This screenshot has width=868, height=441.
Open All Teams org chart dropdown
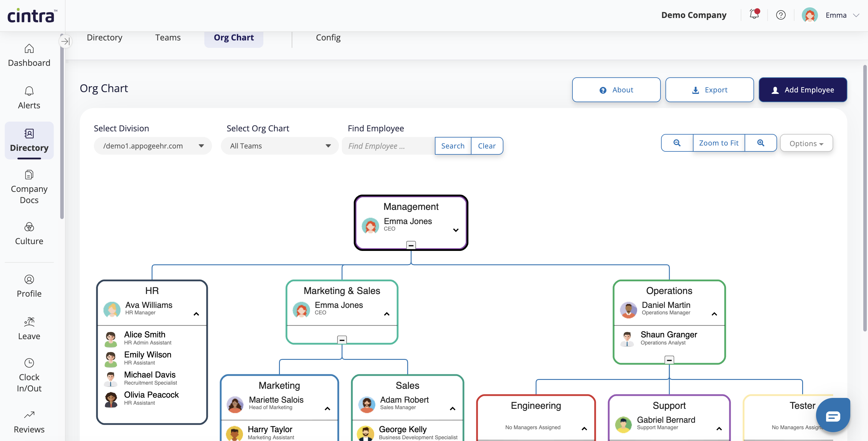click(x=279, y=146)
